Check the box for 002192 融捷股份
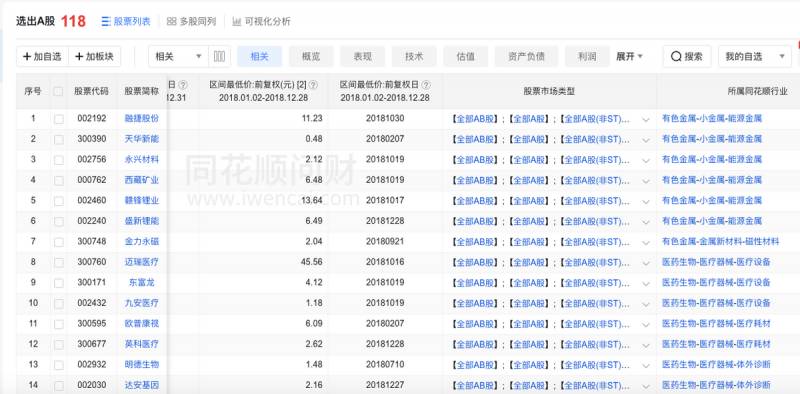 pos(59,119)
